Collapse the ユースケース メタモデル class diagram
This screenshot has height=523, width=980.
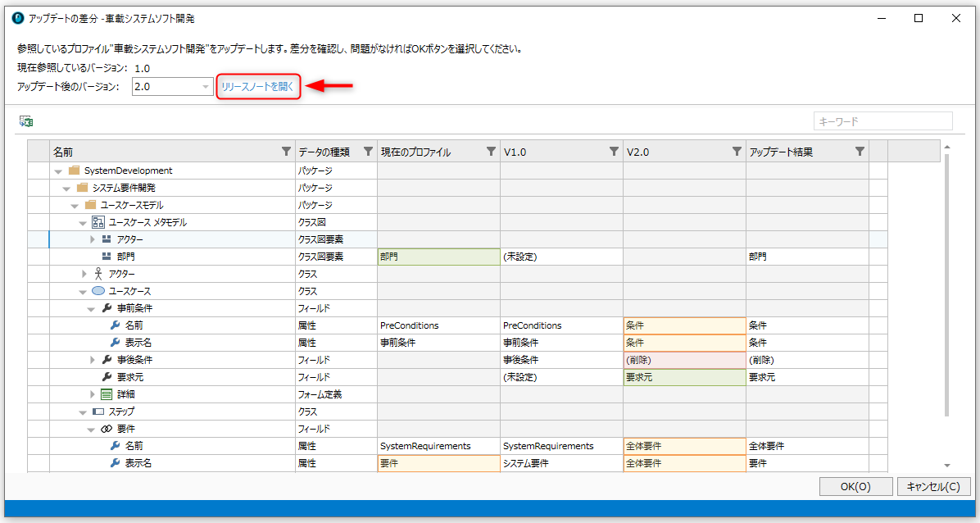pos(83,223)
